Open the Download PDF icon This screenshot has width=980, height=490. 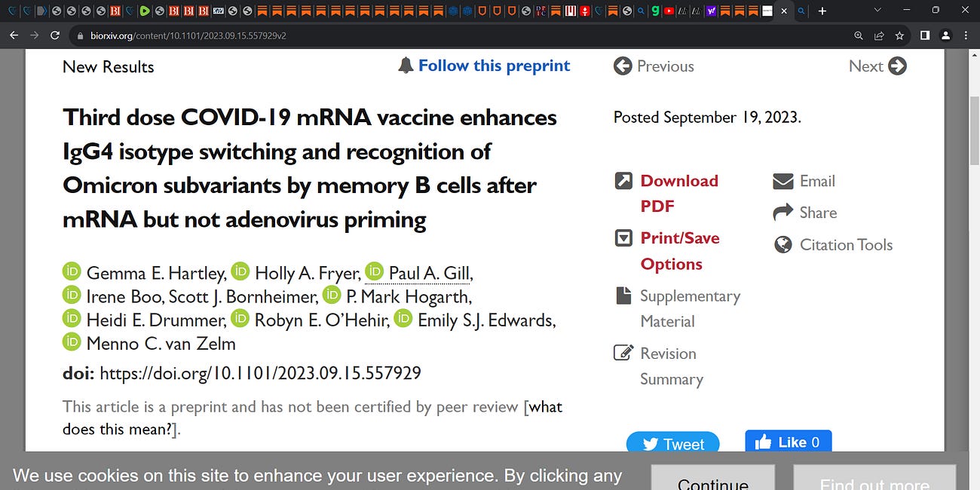(623, 181)
